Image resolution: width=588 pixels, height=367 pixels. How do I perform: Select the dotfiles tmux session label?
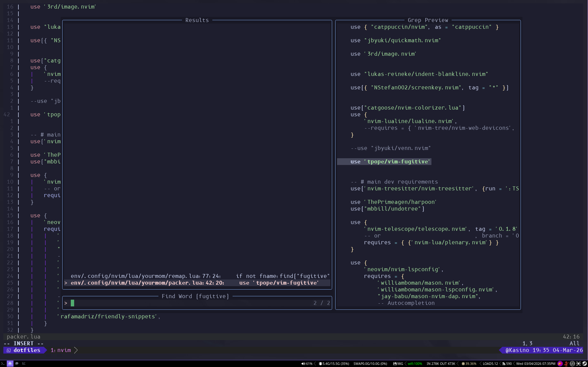pos(27,350)
